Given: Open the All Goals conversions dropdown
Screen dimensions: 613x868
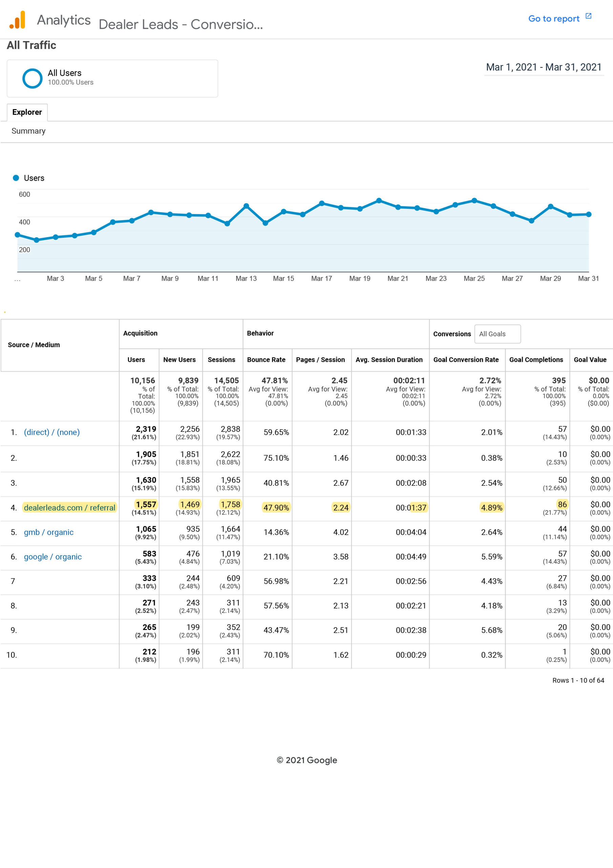Looking at the screenshot, I should 497,334.
